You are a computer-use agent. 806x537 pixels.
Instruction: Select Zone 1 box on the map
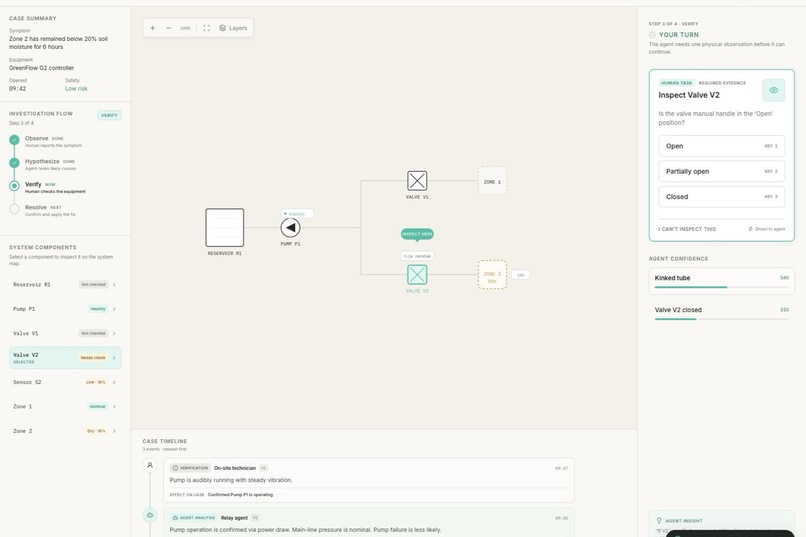[x=492, y=181]
